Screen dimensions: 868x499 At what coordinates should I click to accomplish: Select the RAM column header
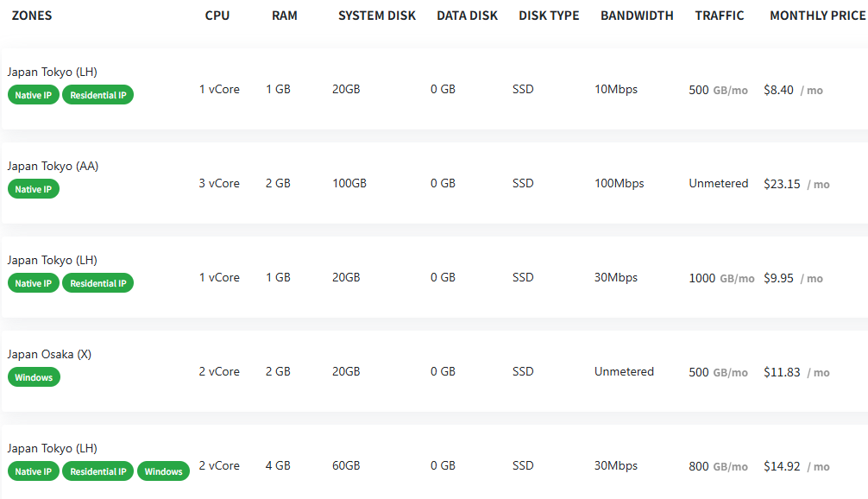click(x=284, y=16)
